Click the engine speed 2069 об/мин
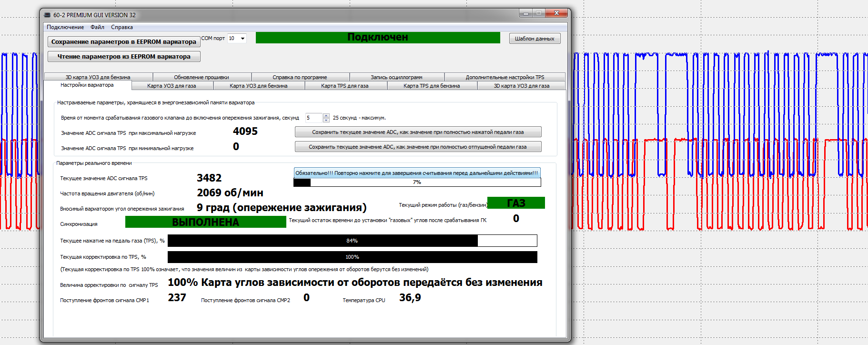Image resolution: width=868 pixels, height=345 pixels. 230,193
